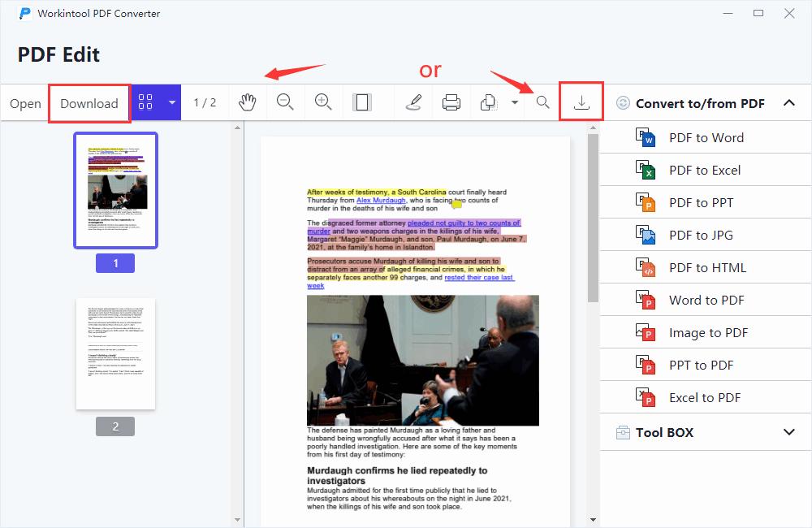Click the print icon
This screenshot has height=528, width=812.
pos(451,102)
